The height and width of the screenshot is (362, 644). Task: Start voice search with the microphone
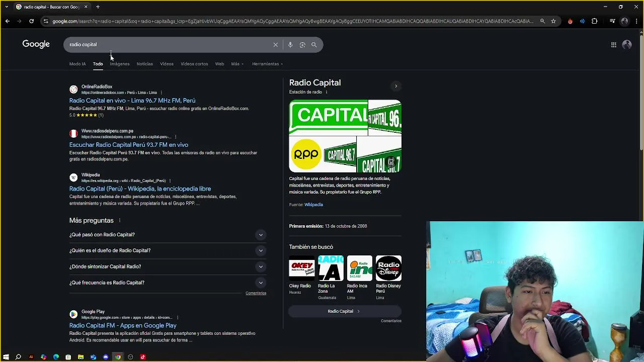(x=290, y=45)
